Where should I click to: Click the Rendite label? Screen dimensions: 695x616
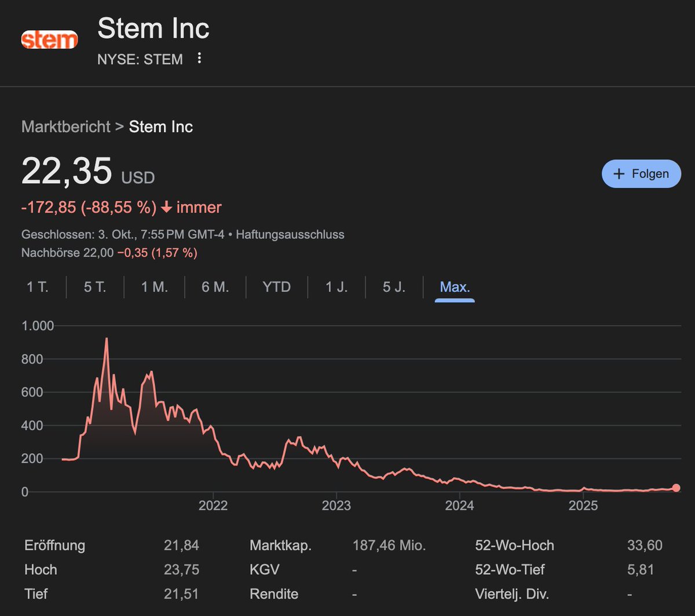coord(274,594)
